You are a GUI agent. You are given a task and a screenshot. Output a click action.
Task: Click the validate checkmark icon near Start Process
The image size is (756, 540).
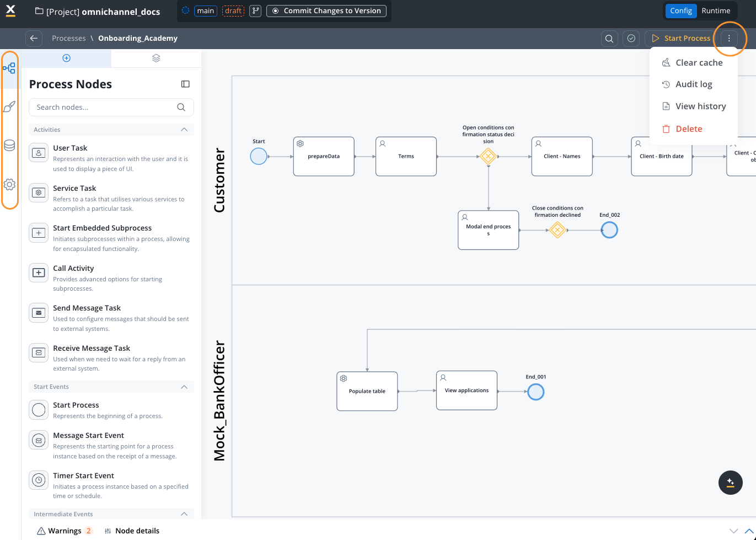tap(631, 38)
